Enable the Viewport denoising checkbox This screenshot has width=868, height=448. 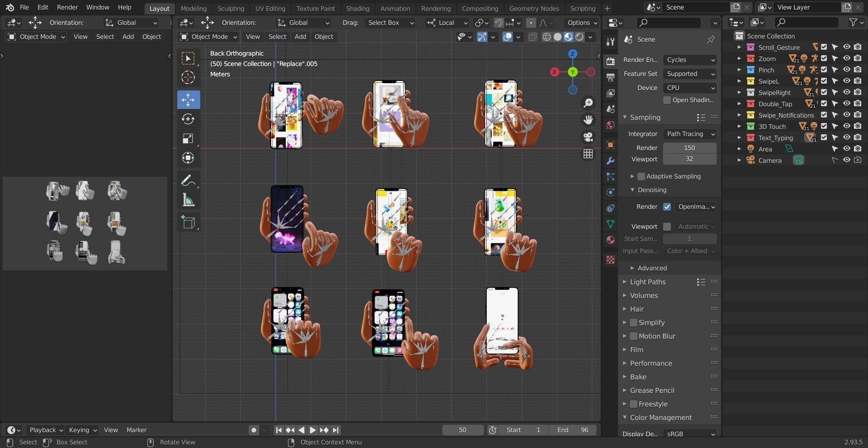(x=667, y=226)
